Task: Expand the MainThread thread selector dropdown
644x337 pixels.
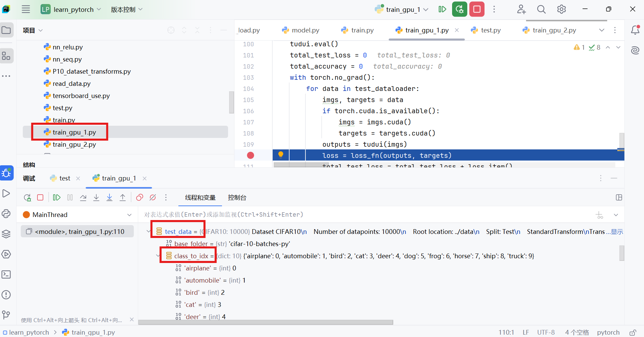Action: pos(129,215)
